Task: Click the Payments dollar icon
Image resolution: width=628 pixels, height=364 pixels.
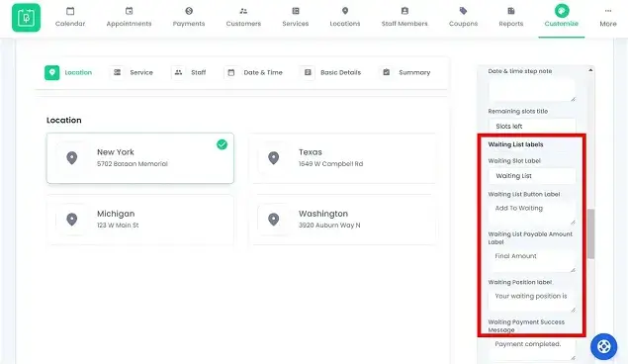Action: coord(189,11)
